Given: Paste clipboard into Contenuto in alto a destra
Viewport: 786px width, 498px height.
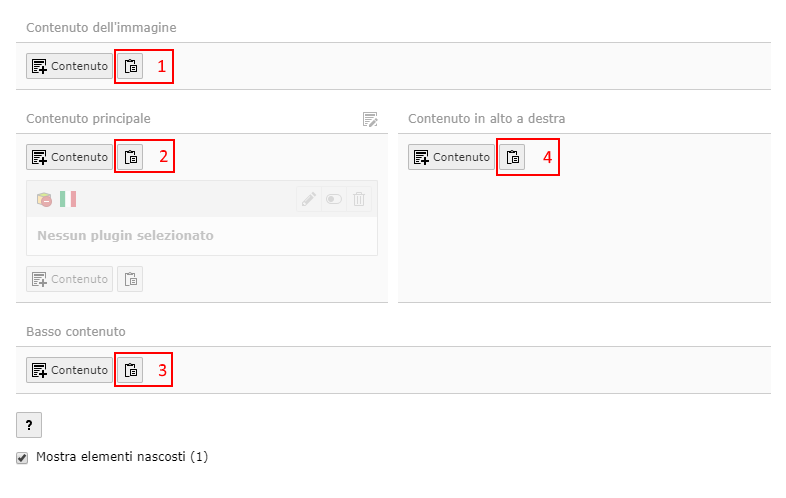Looking at the screenshot, I should [512, 157].
